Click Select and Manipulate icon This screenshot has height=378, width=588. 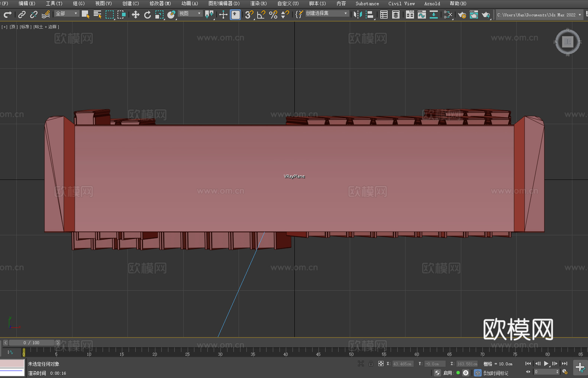223,14
